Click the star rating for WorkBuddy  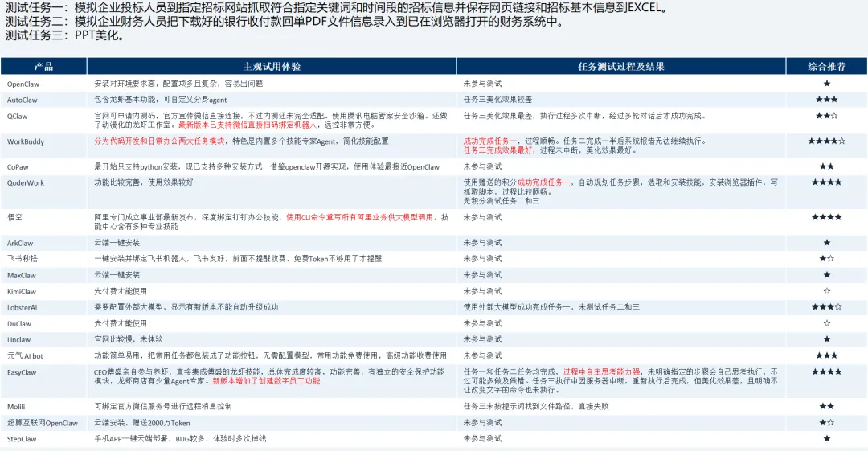coord(826,141)
